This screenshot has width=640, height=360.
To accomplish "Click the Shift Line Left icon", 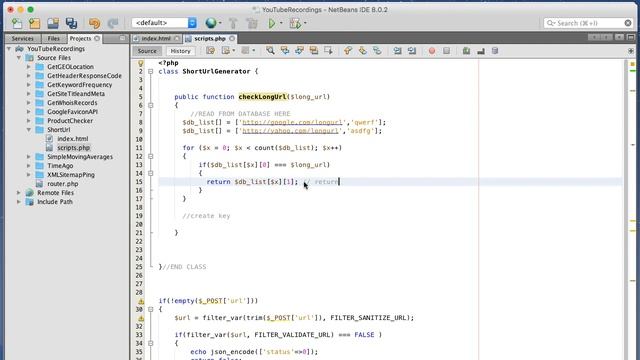I will [397, 51].
